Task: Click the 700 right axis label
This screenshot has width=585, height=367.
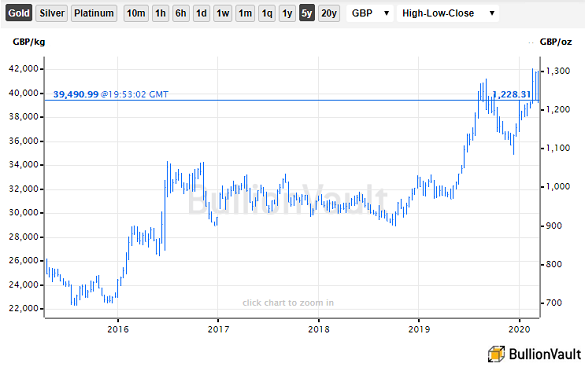Action: click(554, 302)
